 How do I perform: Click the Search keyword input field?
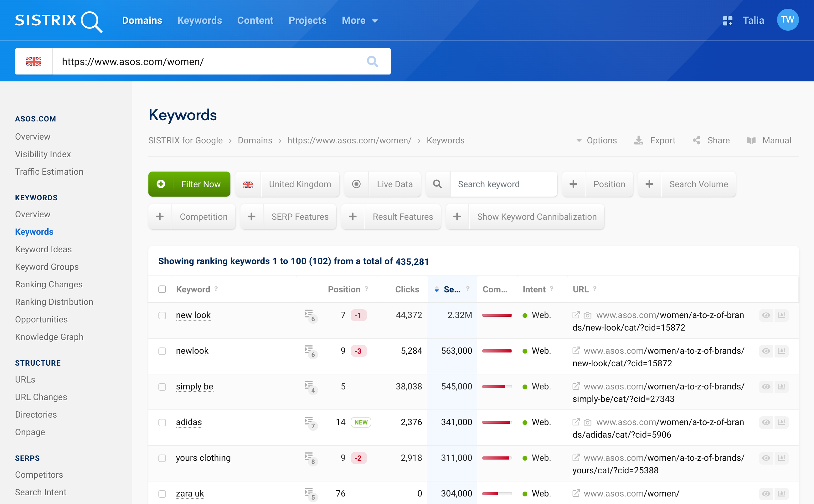pyautogui.click(x=504, y=184)
